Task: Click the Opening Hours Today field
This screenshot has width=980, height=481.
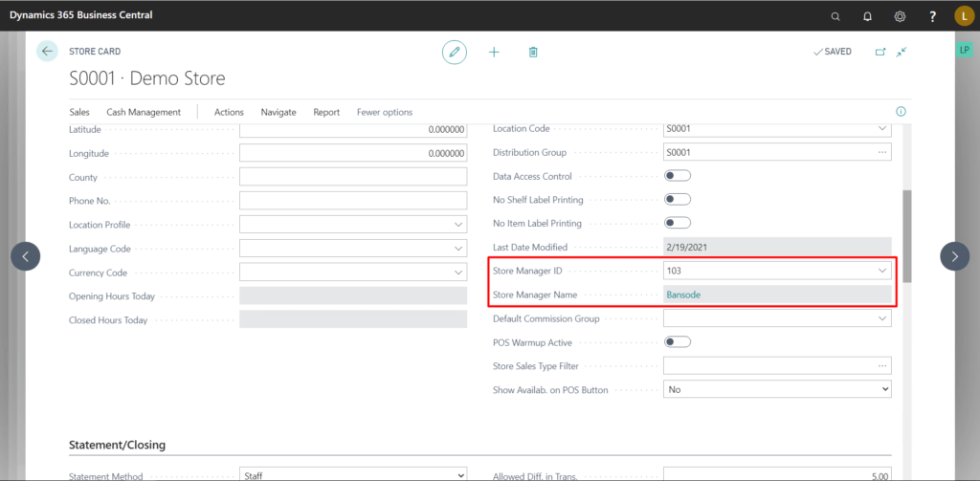Action: click(353, 296)
